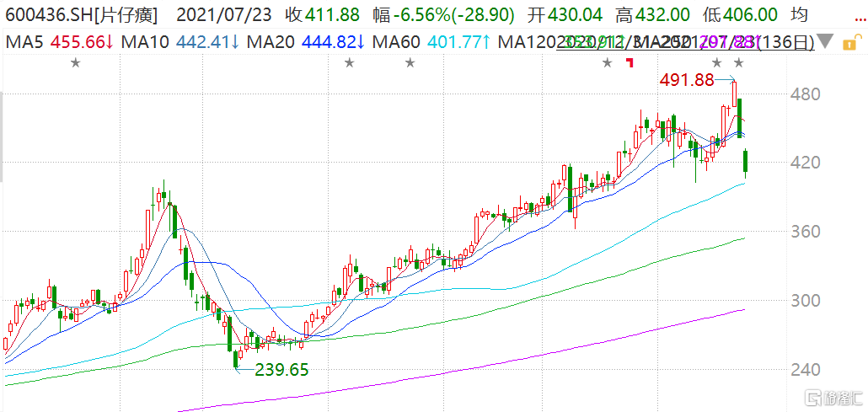This screenshot has height=412, width=868.
Task: Click the star marker beside the red flag
Action: point(608,62)
